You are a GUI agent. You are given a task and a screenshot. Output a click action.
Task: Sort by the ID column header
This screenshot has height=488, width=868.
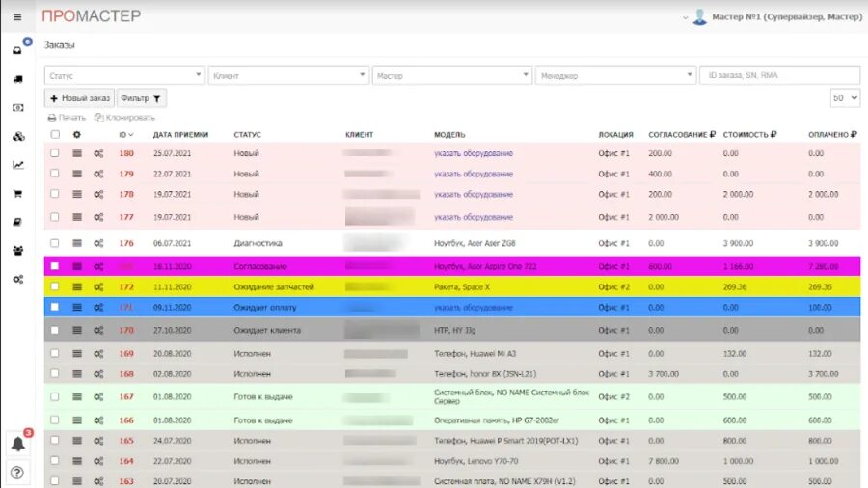pyautogui.click(x=126, y=134)
